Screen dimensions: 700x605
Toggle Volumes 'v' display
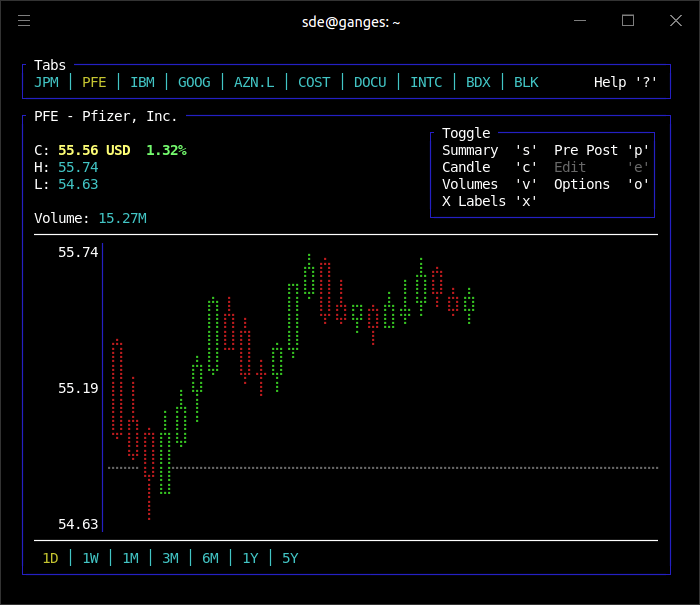tap(490, 184)
